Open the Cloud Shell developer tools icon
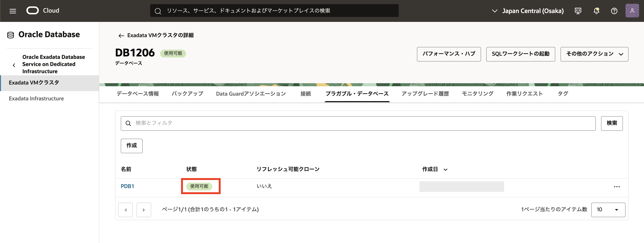 coord(578,11)
